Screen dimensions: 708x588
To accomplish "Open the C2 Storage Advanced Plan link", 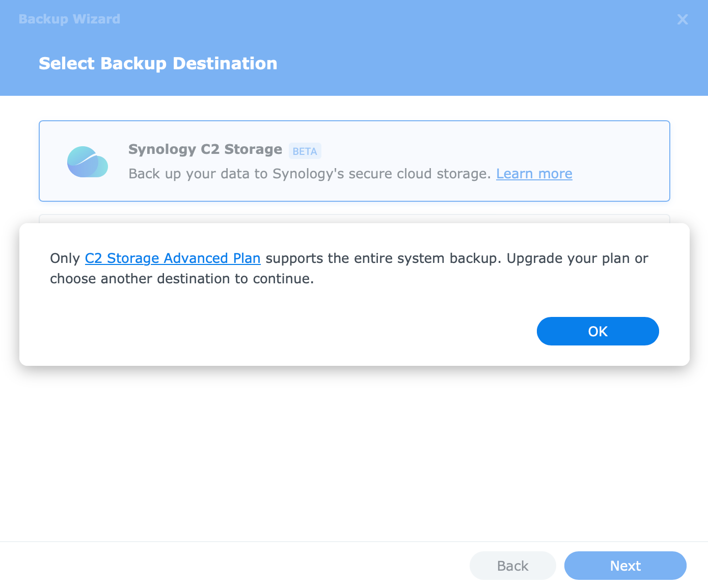I will point(173,258).
